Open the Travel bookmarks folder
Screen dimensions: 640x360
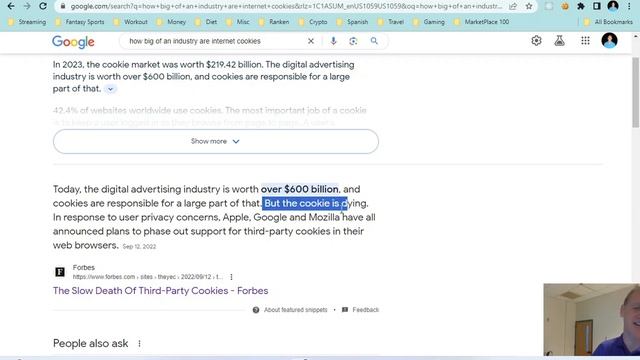(x=391, y=22)
